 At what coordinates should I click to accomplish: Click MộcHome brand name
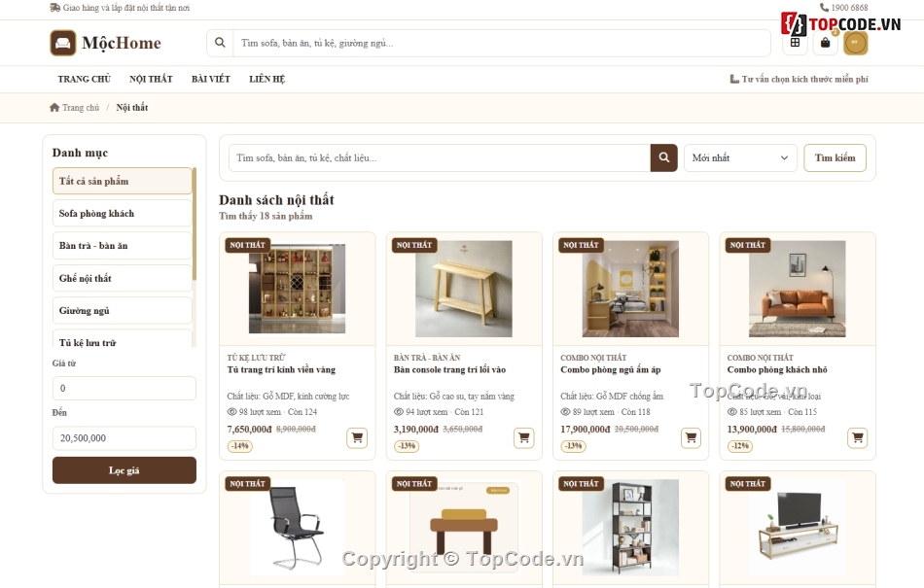(x=122, y=43)
